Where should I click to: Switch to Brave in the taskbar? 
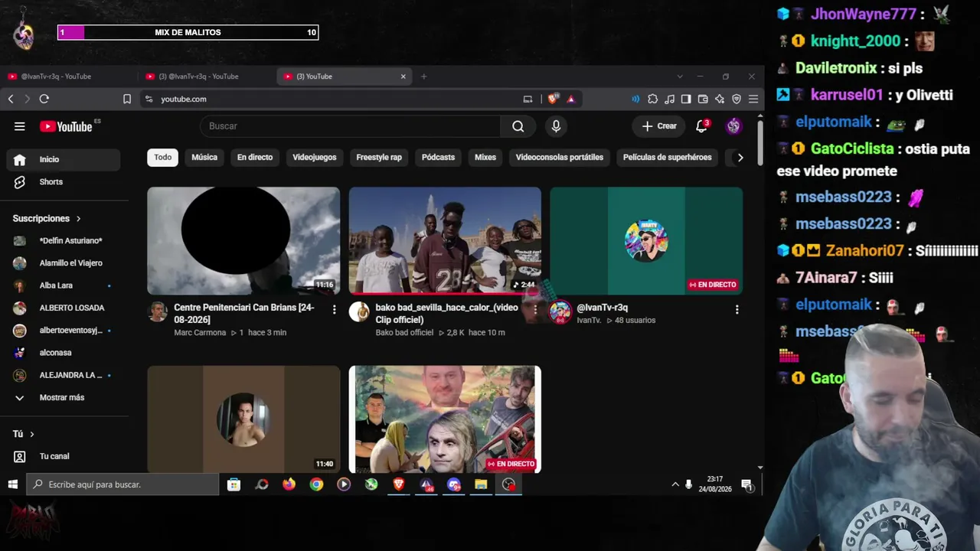click(399, 484)
